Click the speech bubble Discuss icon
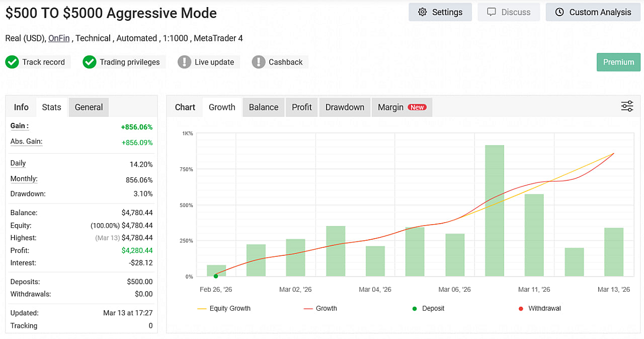The height and width of the screenshot is (339, 644). click(x=492, y=12)
